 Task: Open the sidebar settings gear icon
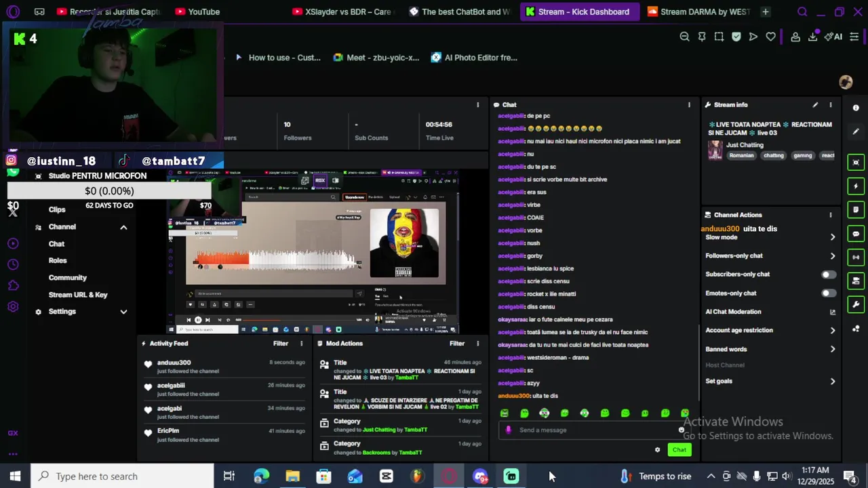pyautogui.click(x=13, y=306)
